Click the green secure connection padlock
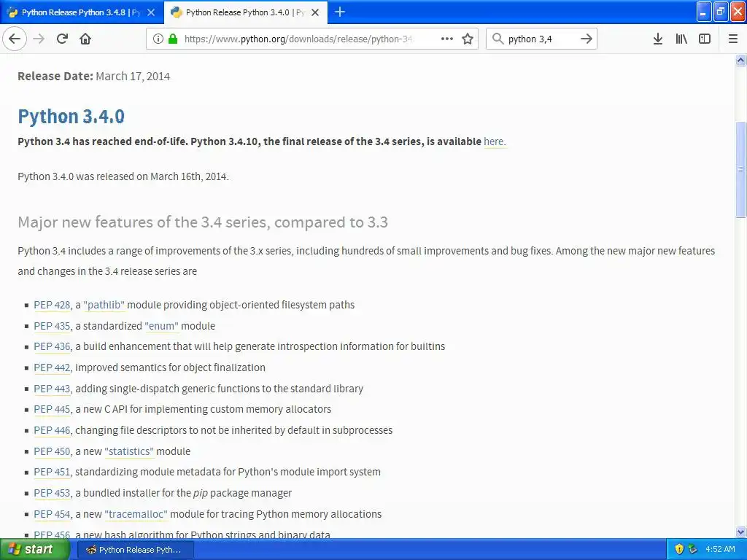Screen dimensions: 747x560 pyautogui.click(x=173, y=39)
